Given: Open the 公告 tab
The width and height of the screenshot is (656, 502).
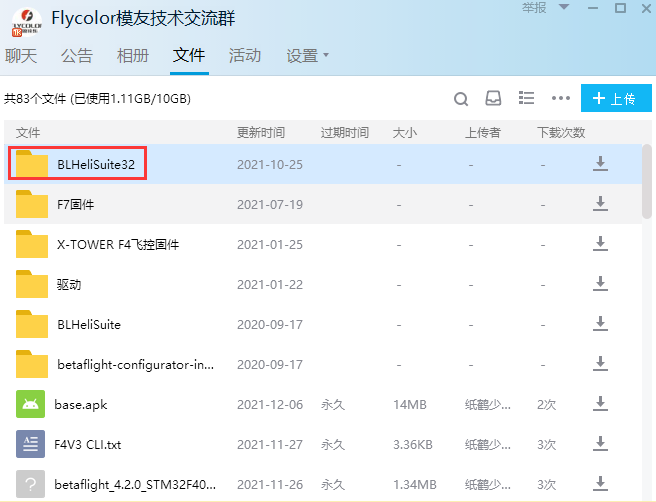Looking at the screenshot, I should tap(77, 56).
